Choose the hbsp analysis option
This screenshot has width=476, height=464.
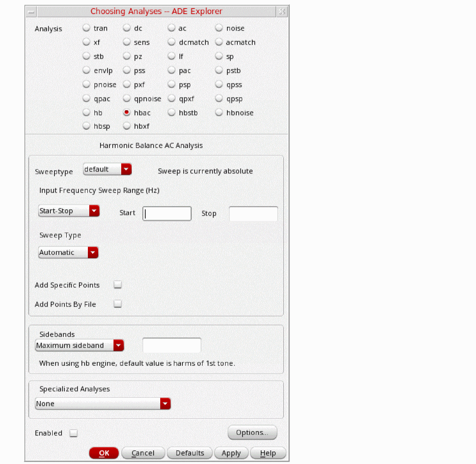(86, 126)
